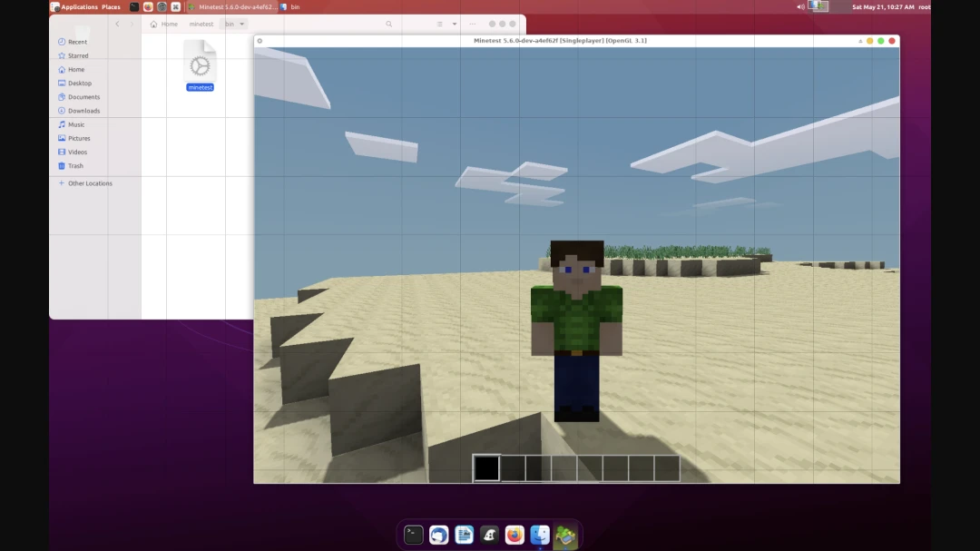Image resolution: width=980 pixels, height=551 pixels.
Task: Click the volume speaker icon in top panel
Action: click(800, 6)
